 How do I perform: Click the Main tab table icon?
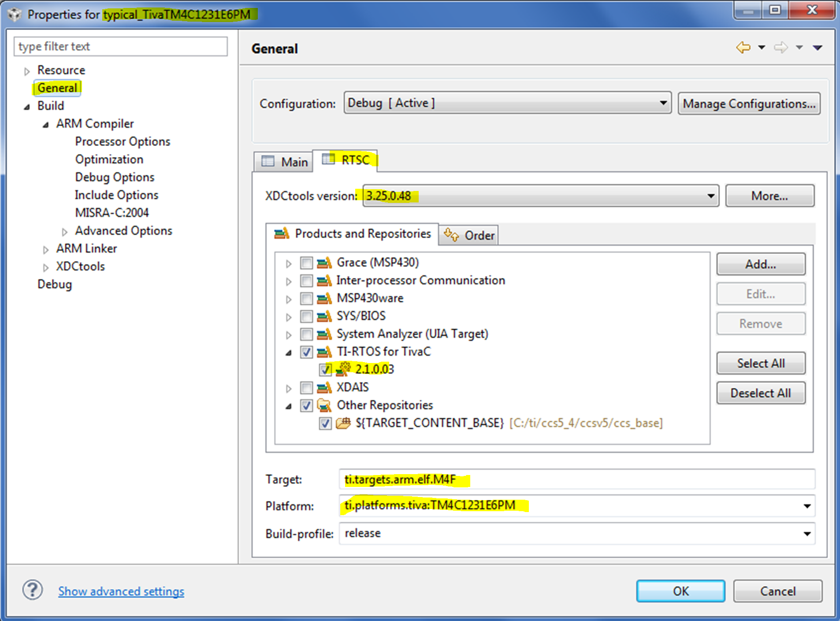pos(268,161)
